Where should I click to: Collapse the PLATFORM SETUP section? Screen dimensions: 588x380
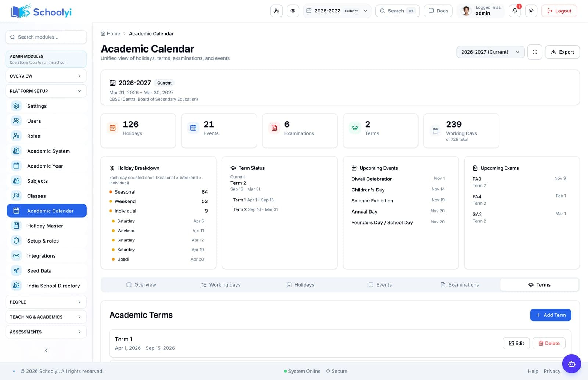click(46, 91)
